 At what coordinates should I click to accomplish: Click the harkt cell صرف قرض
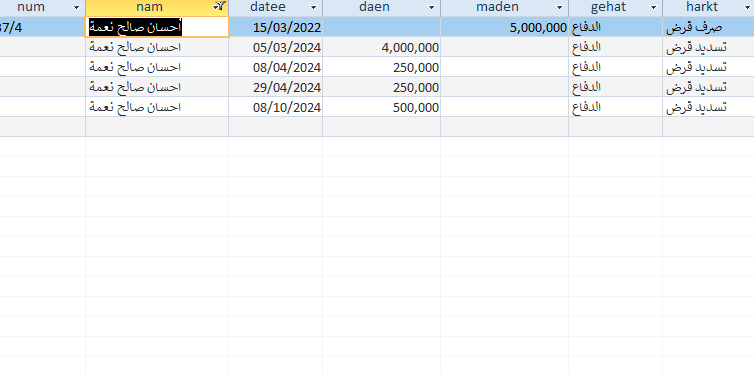click(708, 27)
